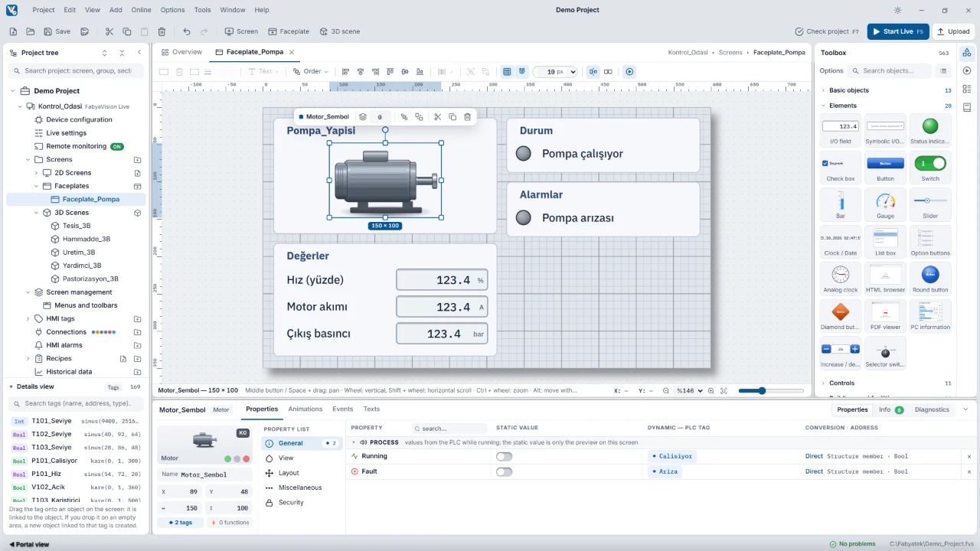The image size is (980, 551).
Task: Switch to the Animations tab
Action: click(x=305, y=409)
